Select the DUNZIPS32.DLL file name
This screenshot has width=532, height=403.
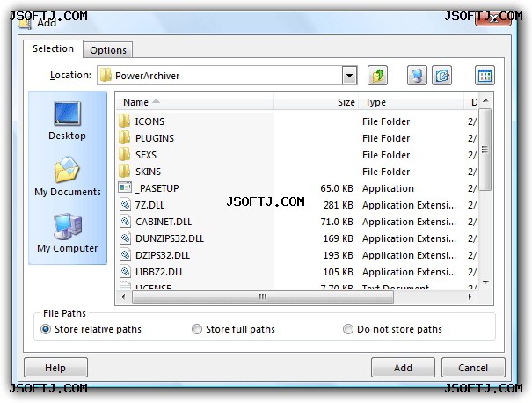pyautogui.click(x=170, y=238)
